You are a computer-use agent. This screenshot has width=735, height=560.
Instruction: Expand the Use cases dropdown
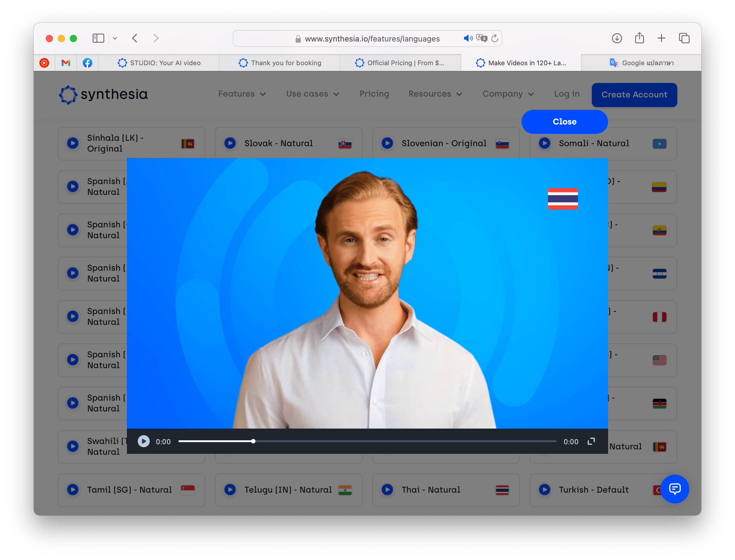312,94
